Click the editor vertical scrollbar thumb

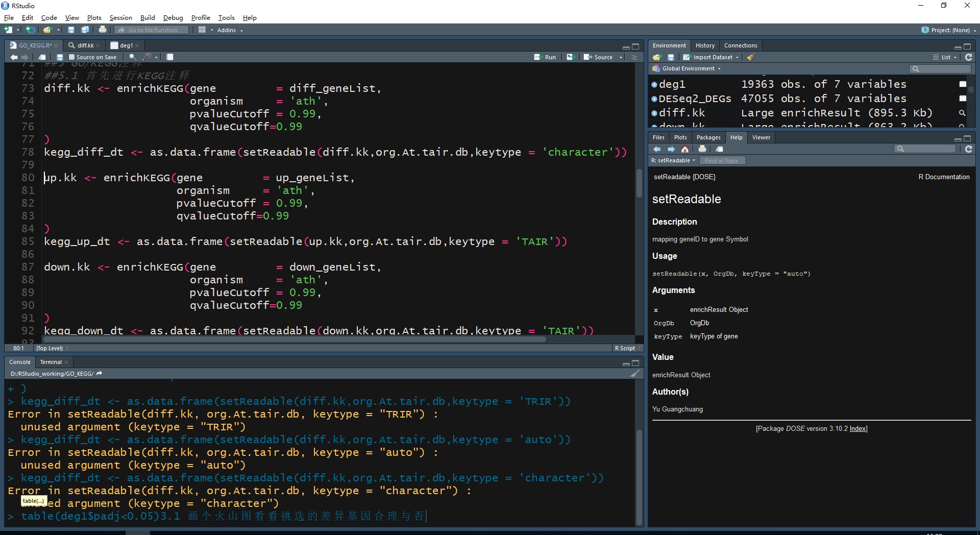click(x=639, y=183)
